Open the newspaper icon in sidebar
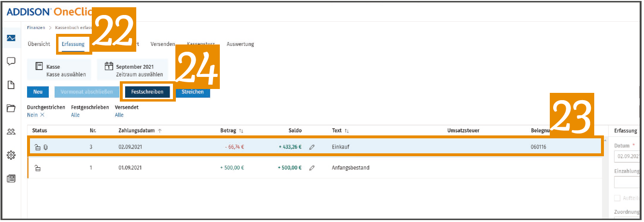 click(x=11, y=178)
